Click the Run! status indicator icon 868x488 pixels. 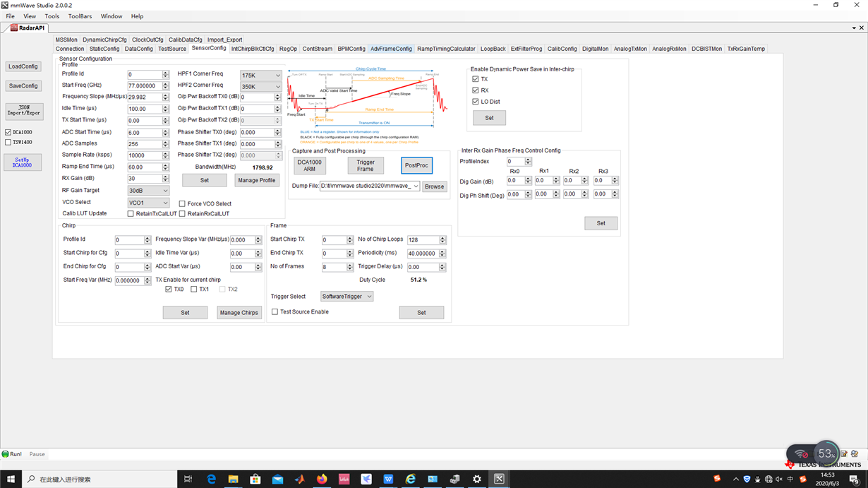tap(5, 454)
